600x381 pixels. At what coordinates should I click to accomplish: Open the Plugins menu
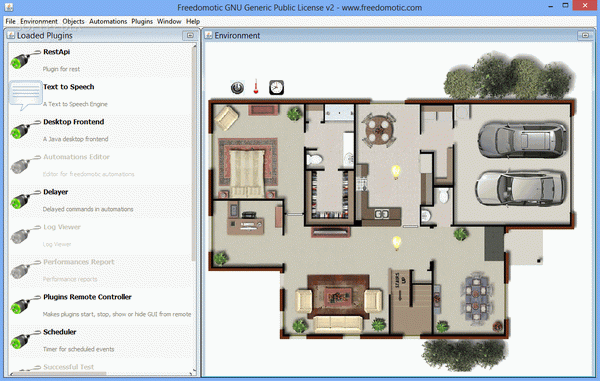(142, 21)
